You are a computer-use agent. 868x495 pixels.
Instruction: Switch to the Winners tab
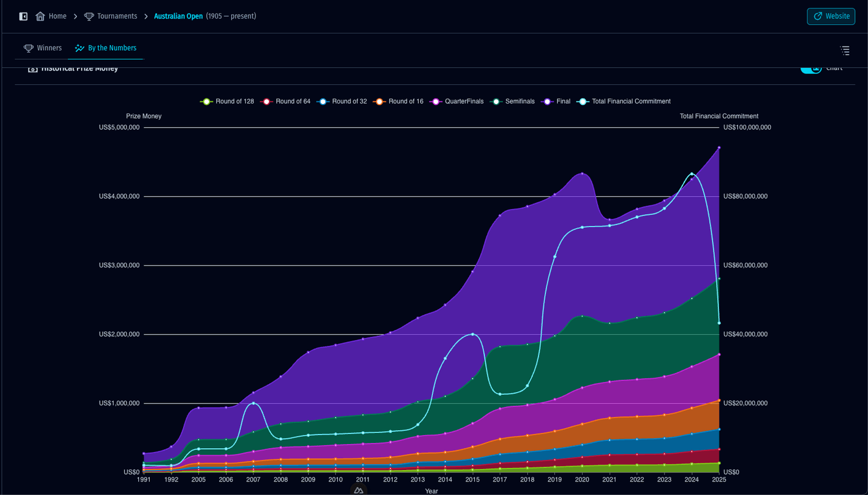(42, 48)
